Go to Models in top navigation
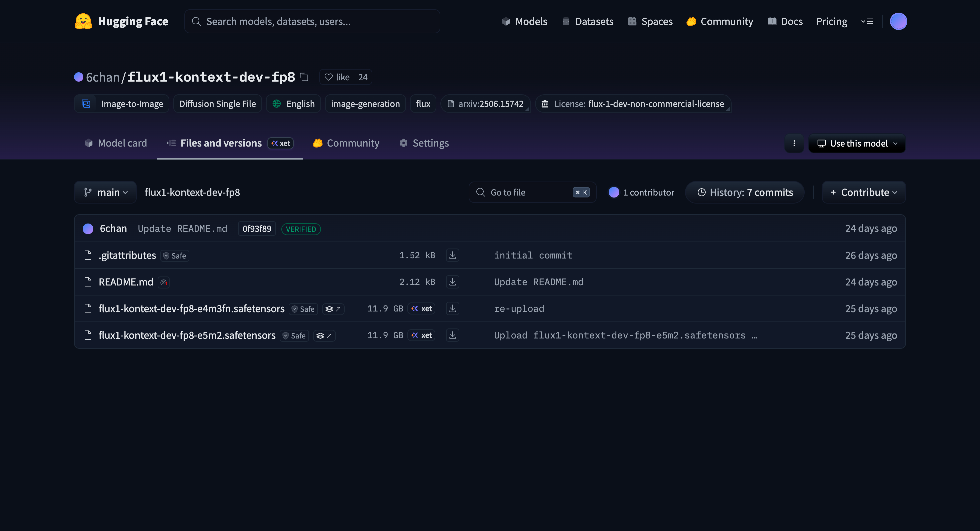 [x=525, y=21]
